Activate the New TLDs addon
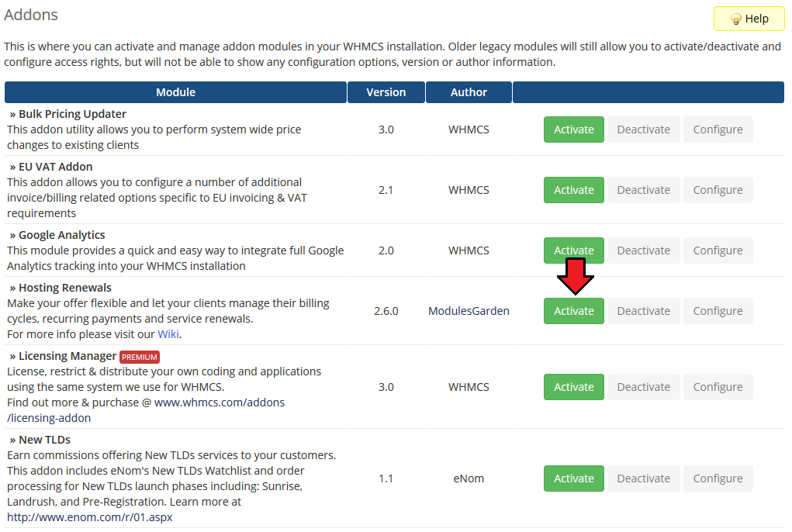This screenshot has width=792, height=532. pyautogui.click(x=574, y=478)
